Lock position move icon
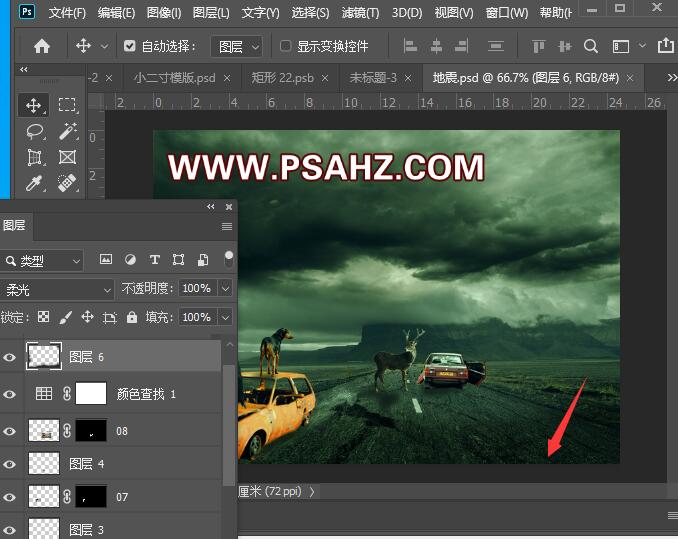This screenshot has width=678, height=539. point(87,317)
